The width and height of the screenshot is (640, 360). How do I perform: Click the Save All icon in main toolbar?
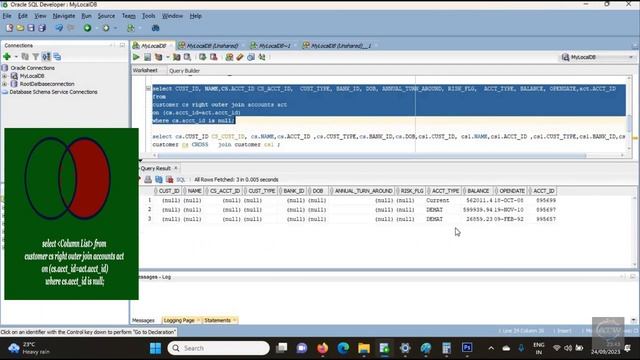point(42,28)
